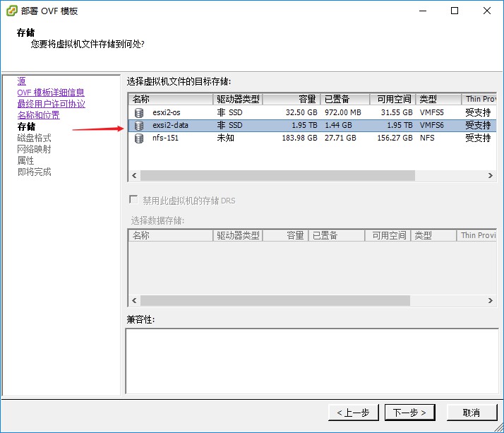Click the 磁盘格式 step in the sidebar
The width and height of the screenshot is (504, 433).
point(34,138)
